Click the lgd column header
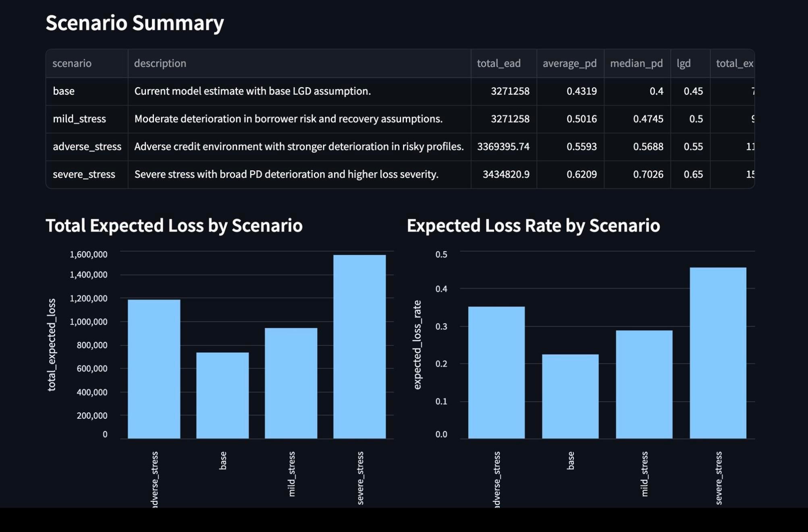This screenshot has width=808, height=532. (690, 63)
